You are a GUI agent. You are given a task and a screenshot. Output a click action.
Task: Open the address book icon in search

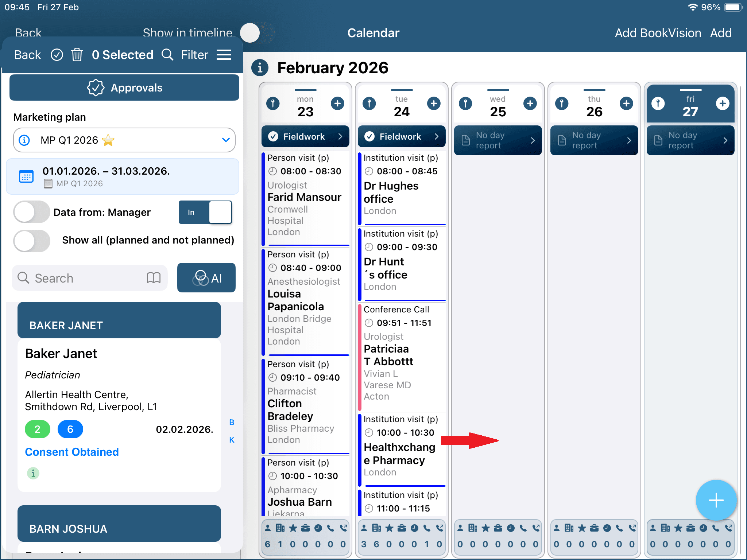(x=154, y=278)
